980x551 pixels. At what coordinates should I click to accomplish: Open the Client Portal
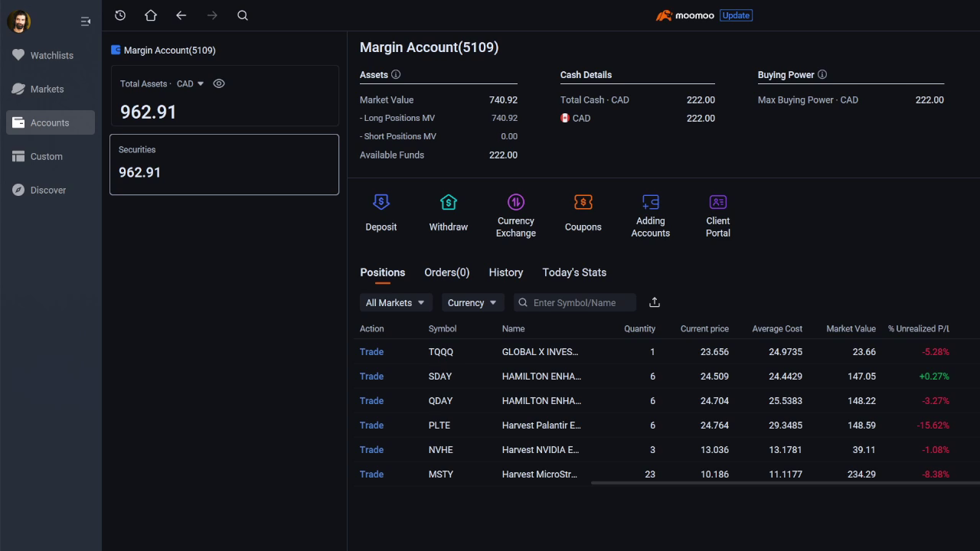coord(717,203)
